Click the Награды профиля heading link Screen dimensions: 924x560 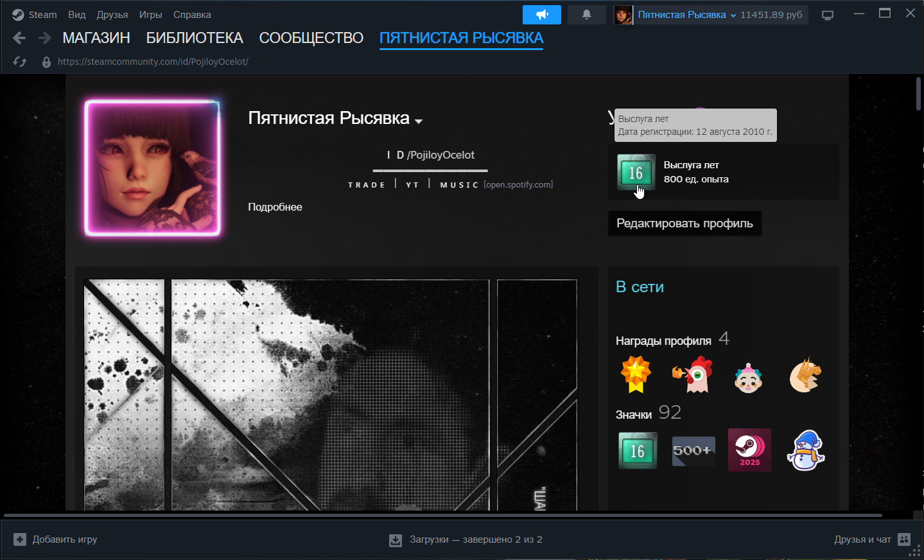(663, 341)
